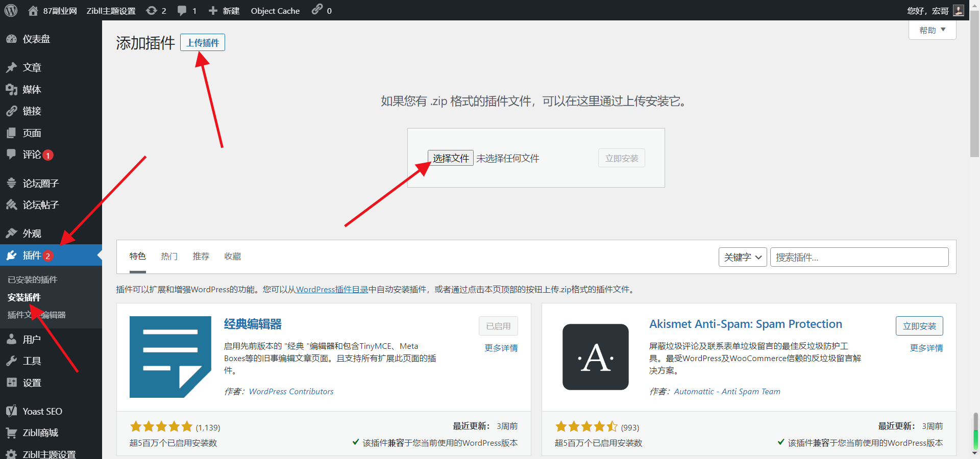Image resolution: width=980 pixels, height=459 pixels.
Task: Open the WordPress plugin directory link
Action: pos(332,289)
